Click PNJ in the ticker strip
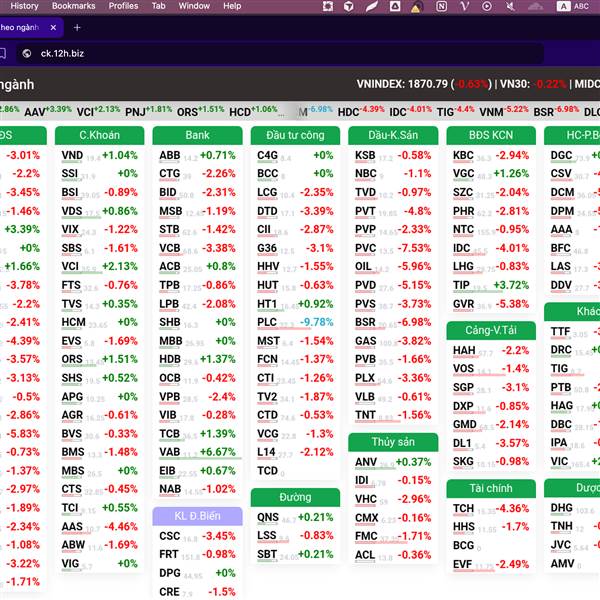 pos(135,112)
